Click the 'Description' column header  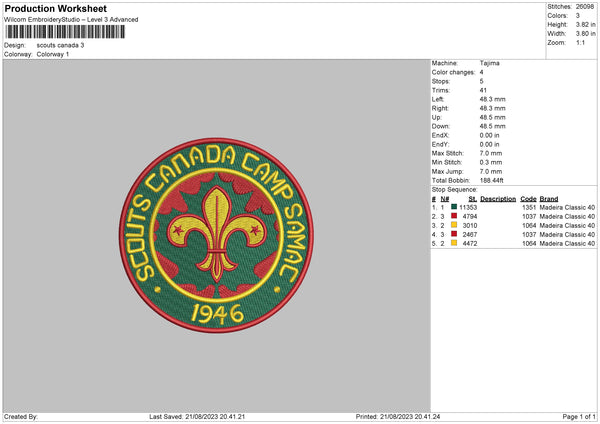[498, 199]
